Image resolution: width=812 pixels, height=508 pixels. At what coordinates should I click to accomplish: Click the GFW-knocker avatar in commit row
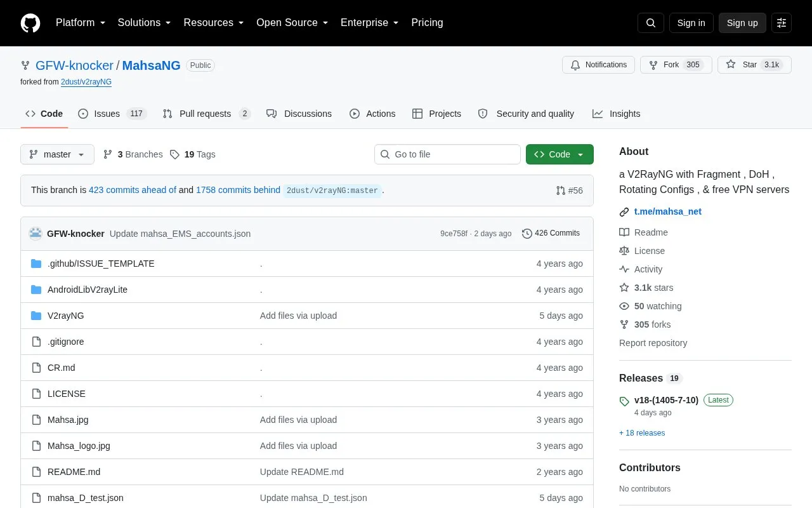(36, 234)
